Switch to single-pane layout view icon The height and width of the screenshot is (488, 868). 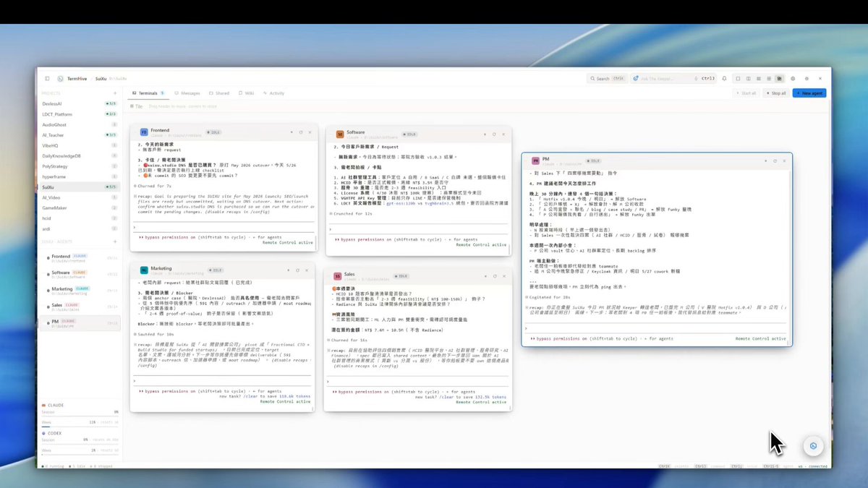click(738, 78)
